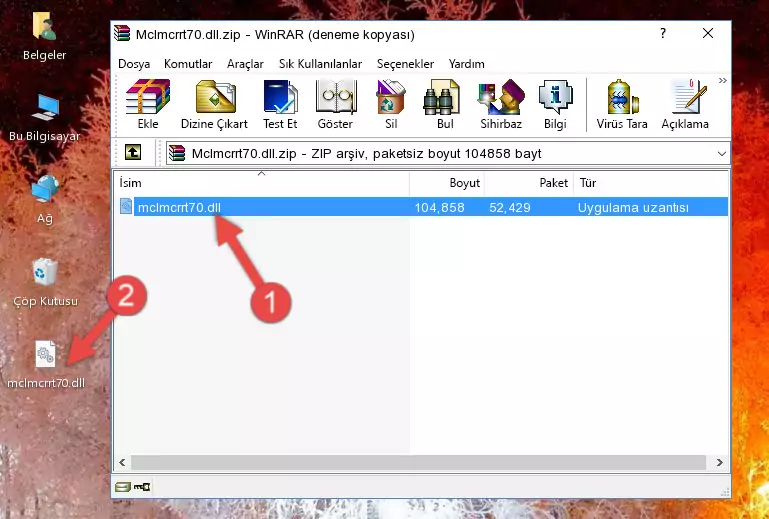Click the WinRAR title bar icon
The height and width of the screenshot is (519, 769).
[122, 34]
